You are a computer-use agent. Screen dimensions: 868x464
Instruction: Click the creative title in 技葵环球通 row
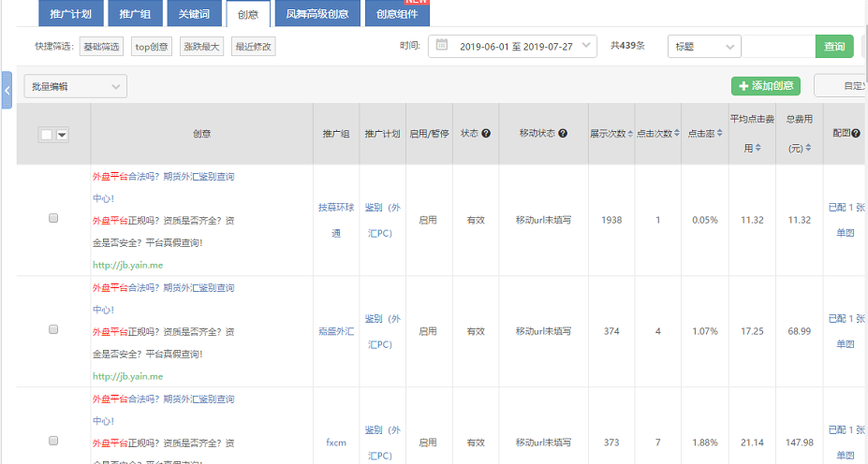coord(163,187)
